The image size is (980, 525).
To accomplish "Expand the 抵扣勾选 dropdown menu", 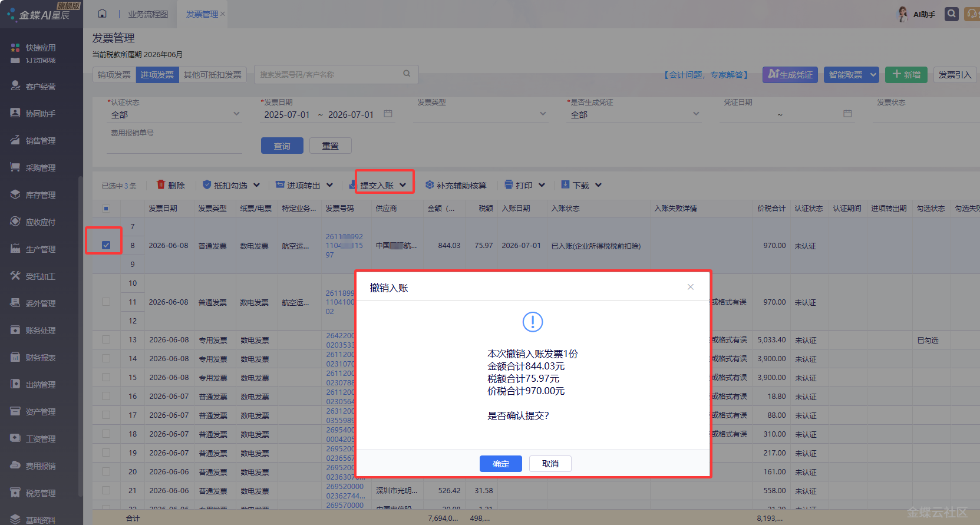I will pyautogui.click(x=257, y=185).
